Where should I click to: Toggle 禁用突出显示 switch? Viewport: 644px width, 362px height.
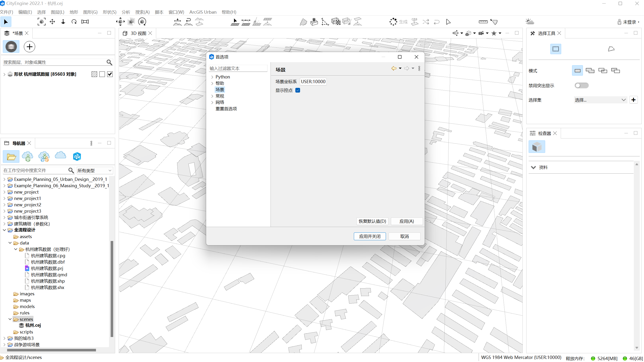581,86
